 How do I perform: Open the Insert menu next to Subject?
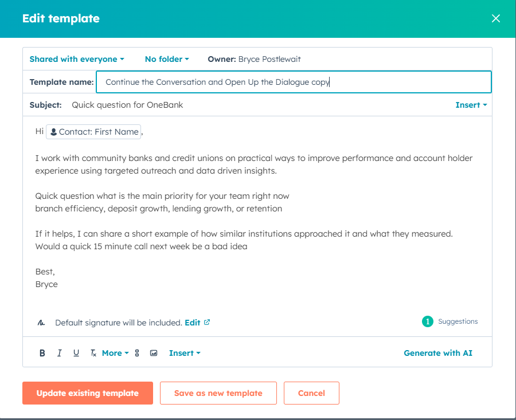(x=471, y=105)
